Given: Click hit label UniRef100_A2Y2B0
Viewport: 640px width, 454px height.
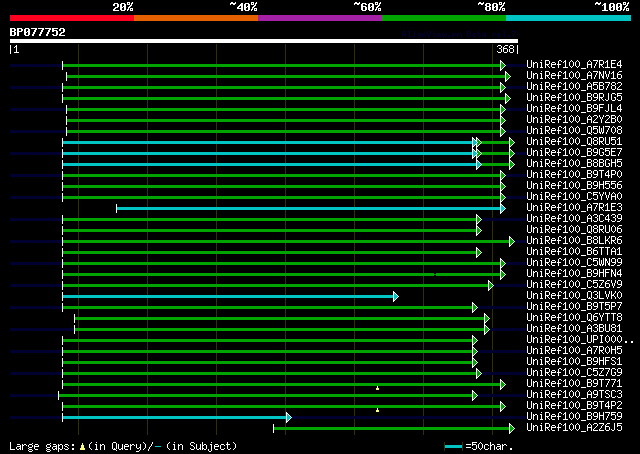Looking at the screenshot, I should 574,120.
